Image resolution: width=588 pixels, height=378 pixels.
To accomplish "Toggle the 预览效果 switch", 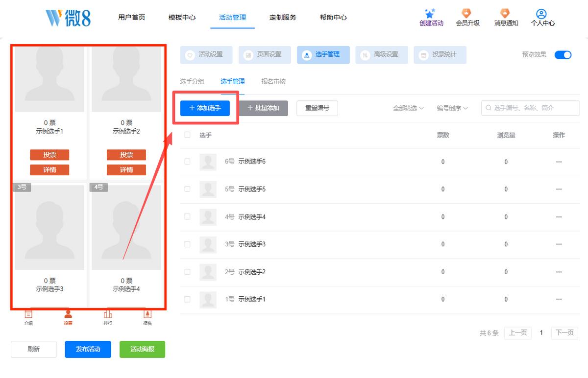I will 563,55.
